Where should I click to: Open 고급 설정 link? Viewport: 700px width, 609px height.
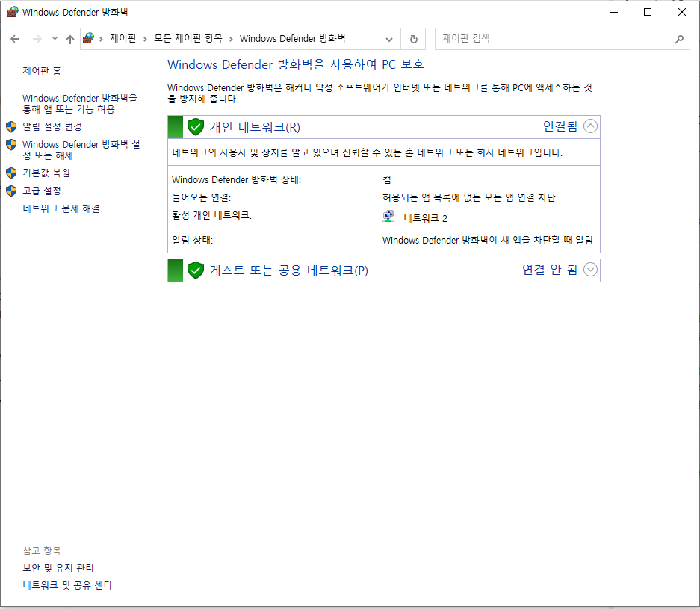42,191
